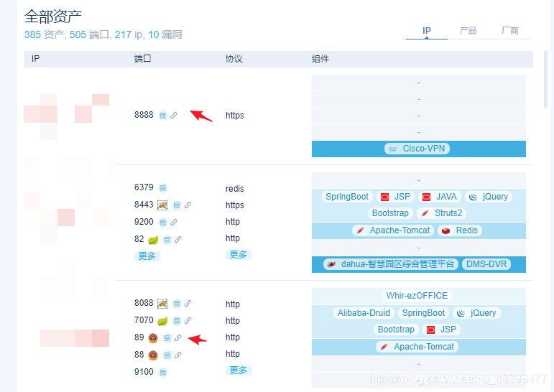Click the details icon next to port 7070
The height and width of the screenshot is (392, 554).
[x=177, y=321]
